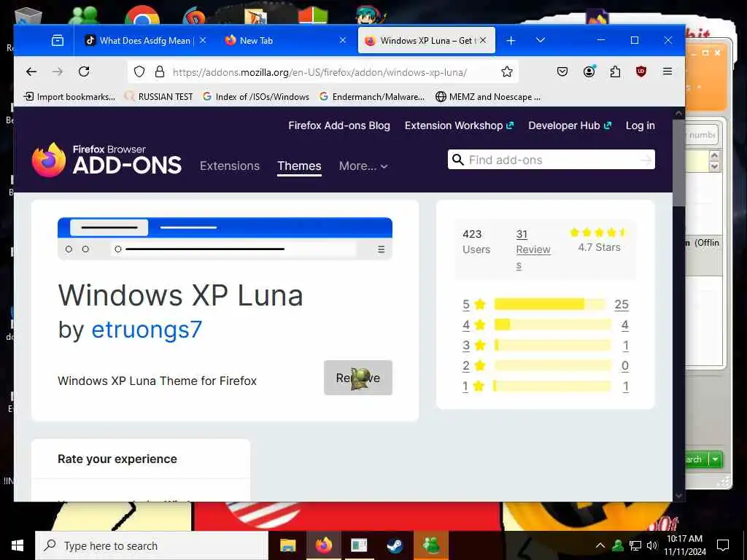Click the 10:17 AM taskbar clock
747x560 pixels.
686,545
